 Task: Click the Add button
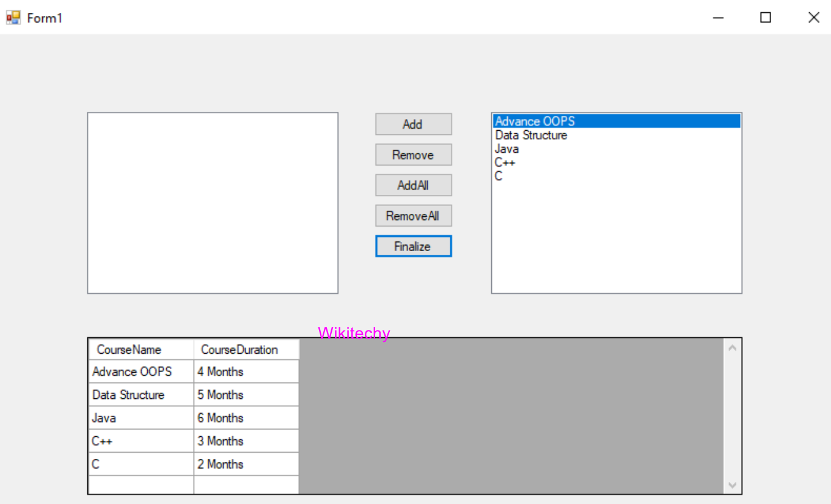(x=413, y=124)
